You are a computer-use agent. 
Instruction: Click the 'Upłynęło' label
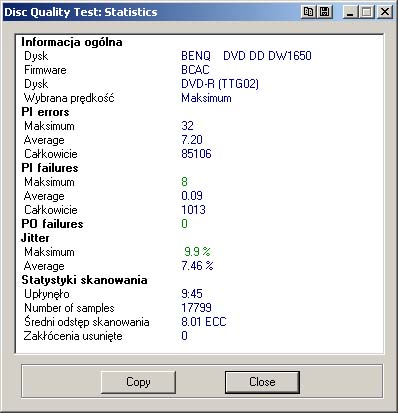pos(47,294)
